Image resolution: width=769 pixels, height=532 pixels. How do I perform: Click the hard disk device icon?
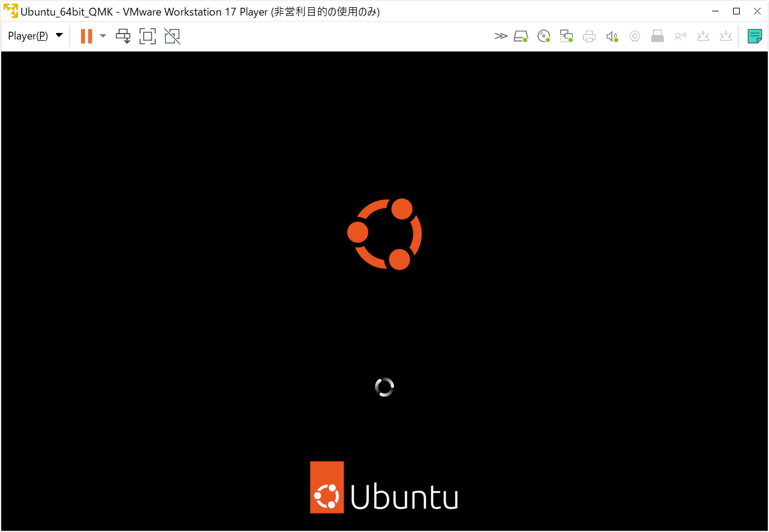[x=521, y=36]
